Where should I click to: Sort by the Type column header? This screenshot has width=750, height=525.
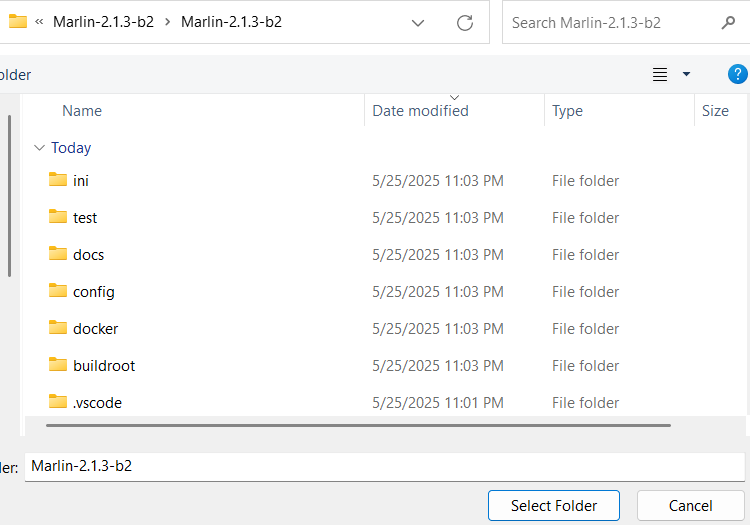coord(567,111)
